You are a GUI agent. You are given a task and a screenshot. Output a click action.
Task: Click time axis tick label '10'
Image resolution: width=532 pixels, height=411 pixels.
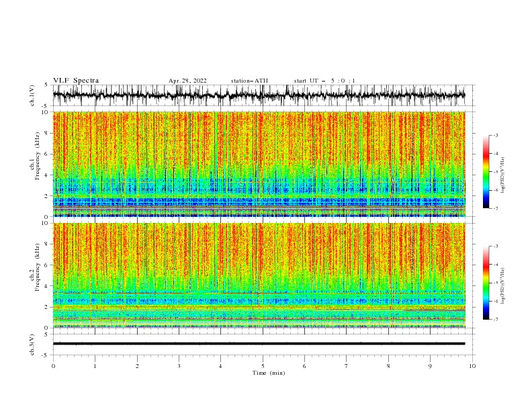pos(472,366)
